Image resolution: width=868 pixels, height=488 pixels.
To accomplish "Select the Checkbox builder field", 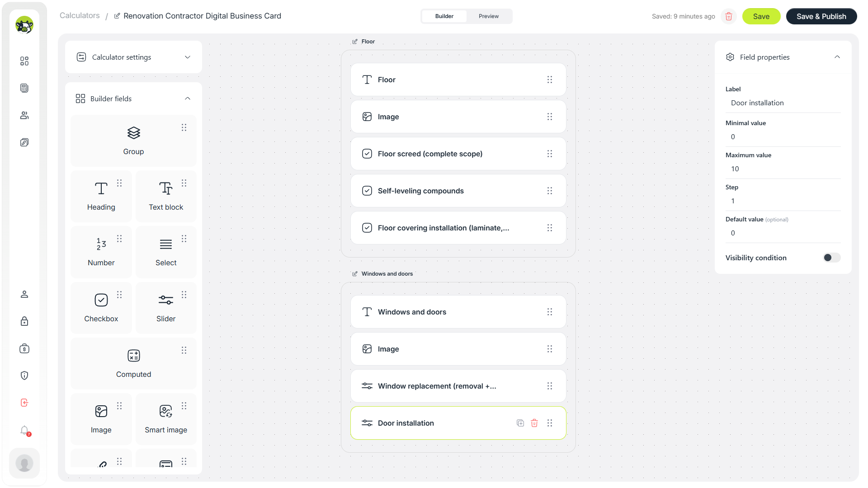I will (101, 308).
